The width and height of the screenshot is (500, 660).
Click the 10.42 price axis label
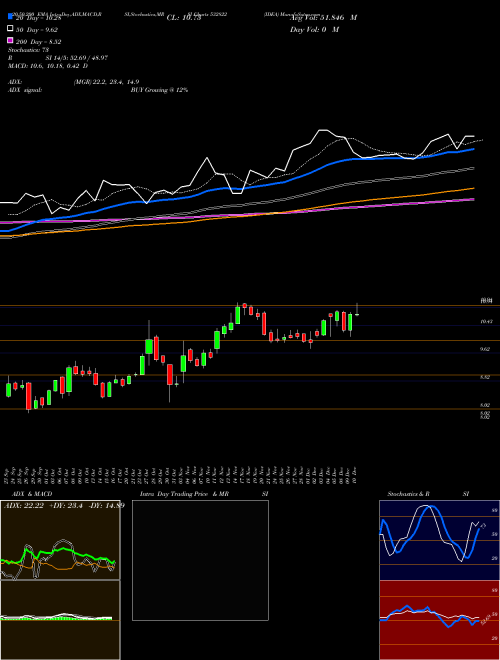pos(486,322)
